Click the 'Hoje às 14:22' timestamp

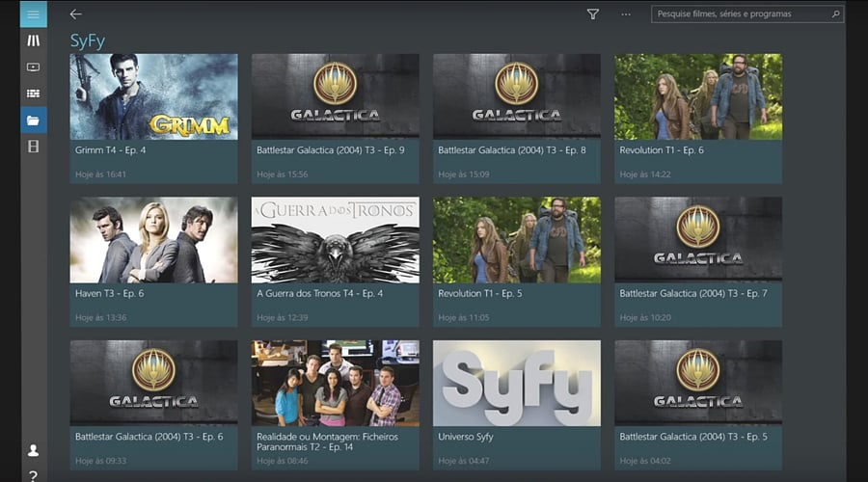(x=645, y=174)
